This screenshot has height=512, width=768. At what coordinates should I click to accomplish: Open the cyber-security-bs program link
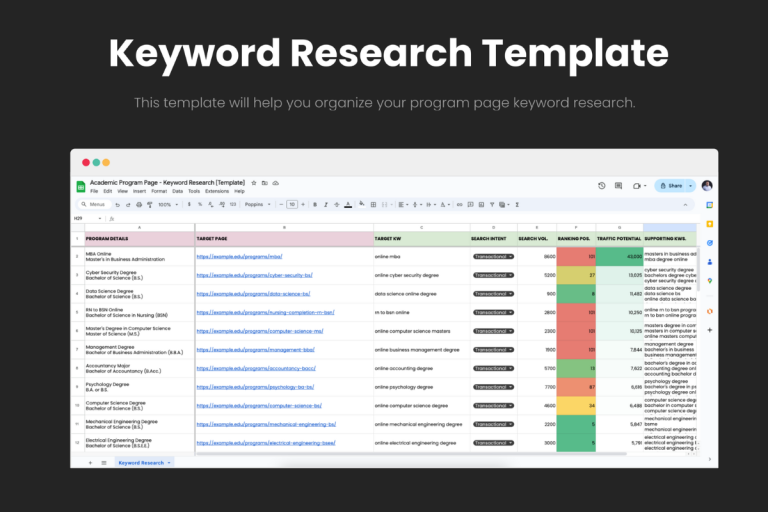pyautogui.click(x=254, y=275)
